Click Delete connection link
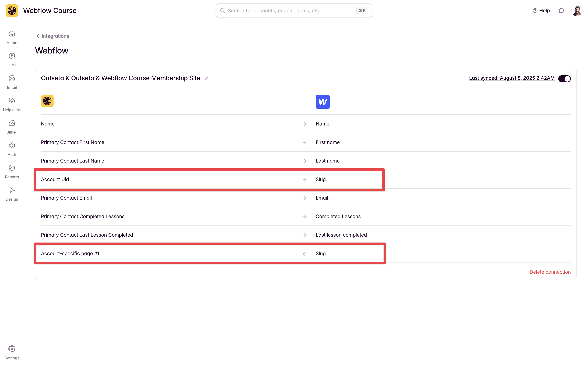Screen dimensions: 588x367 tap(550, 272)
